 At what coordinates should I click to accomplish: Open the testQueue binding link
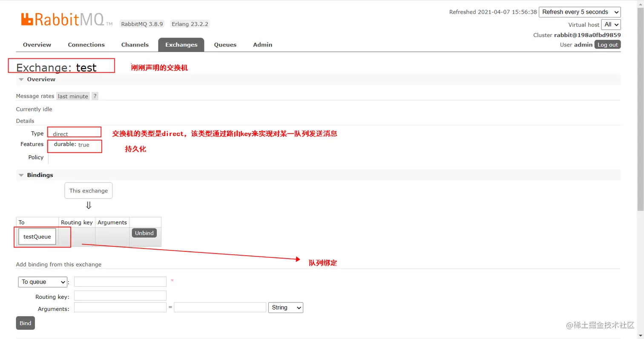tap(37, 237)
